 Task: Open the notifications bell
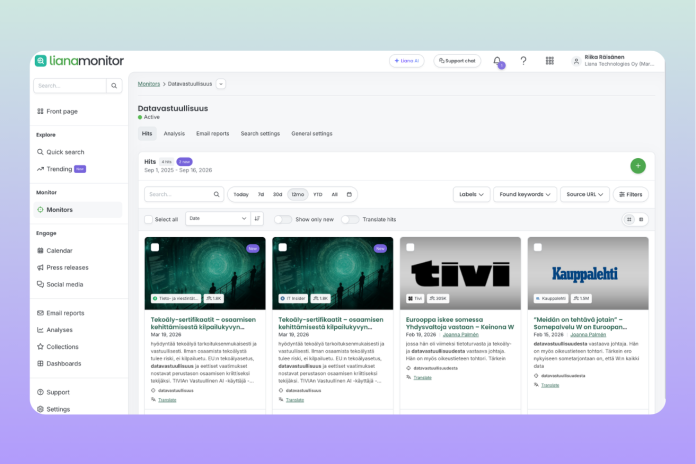[x=497, y=61]
